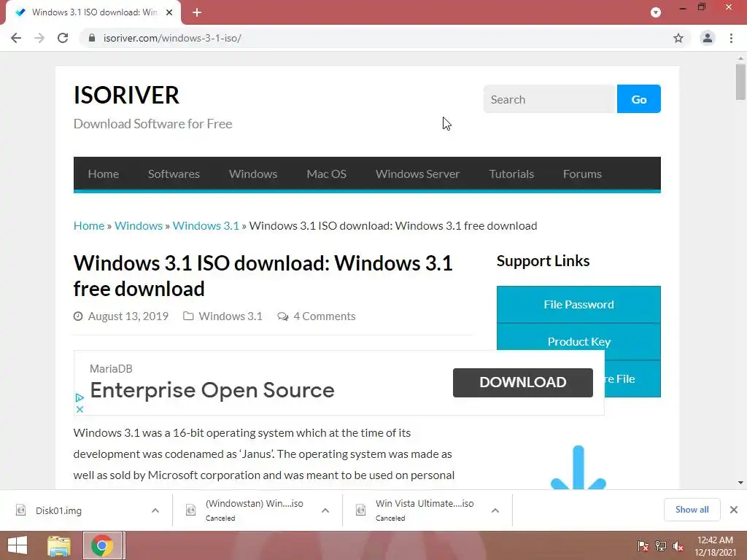Expand options for Win Vista Ultimate....iso download
Screen dimensions: 747x560
(495, 510)
